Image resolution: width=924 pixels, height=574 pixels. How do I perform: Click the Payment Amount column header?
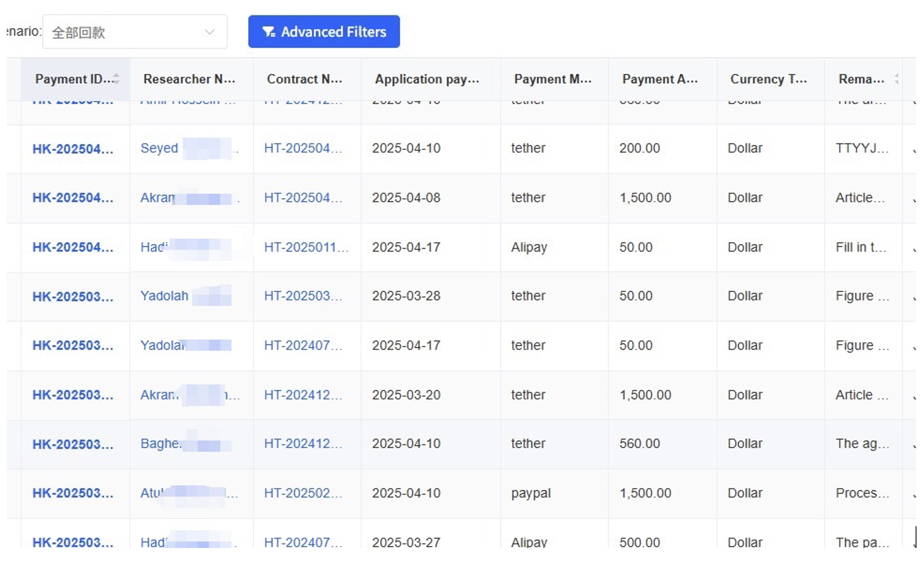(x=659, y=79)
